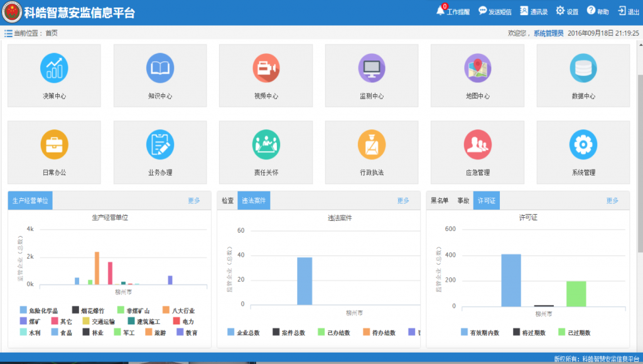Open the 决策中心 chart icon
Viewport: 643px width, 364px height.
54,68
